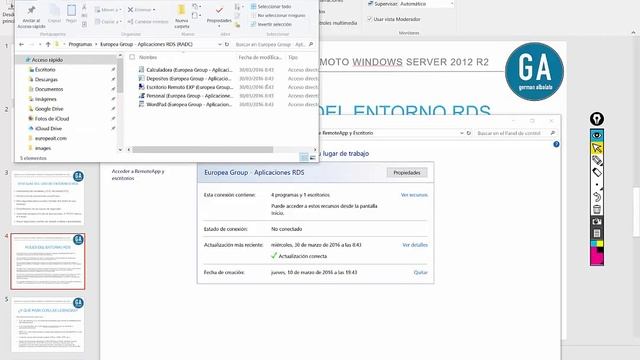Open the Mover a dropdown

click(108, 9)
